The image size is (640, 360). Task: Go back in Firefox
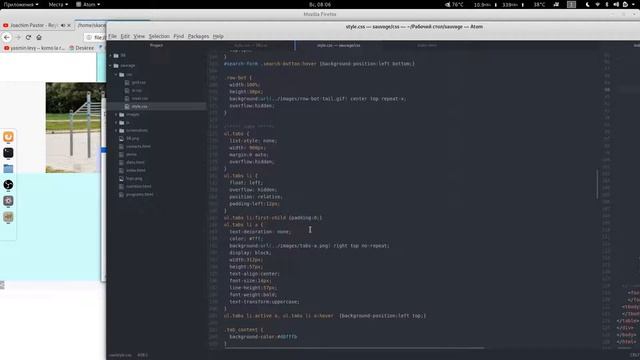pos(7,37)
